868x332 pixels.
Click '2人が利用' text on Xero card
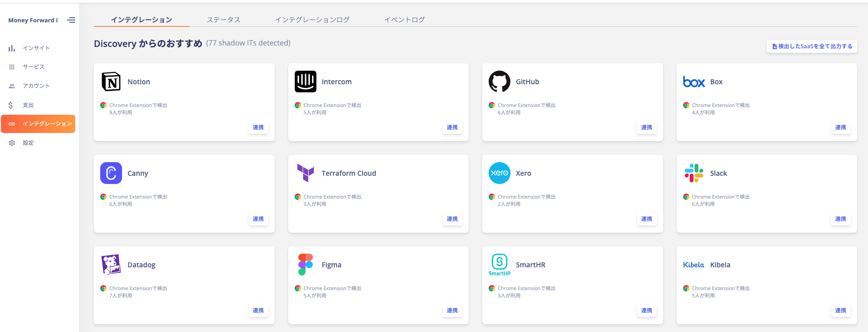pyautogui.click(x=509, y=204)
